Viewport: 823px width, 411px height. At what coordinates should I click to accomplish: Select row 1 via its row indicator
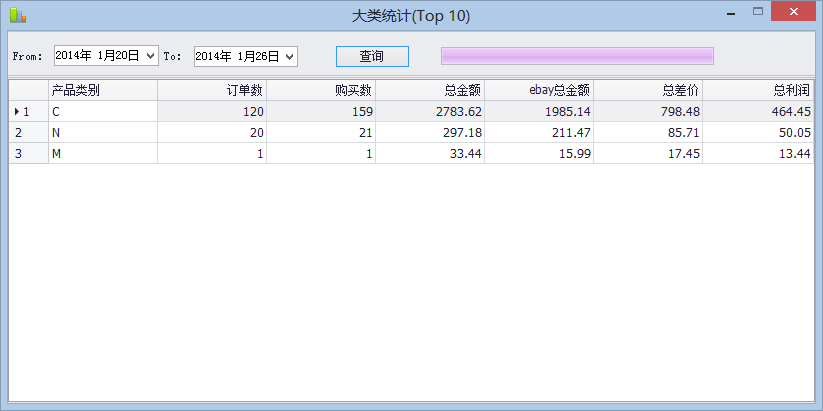click(28, 112)
